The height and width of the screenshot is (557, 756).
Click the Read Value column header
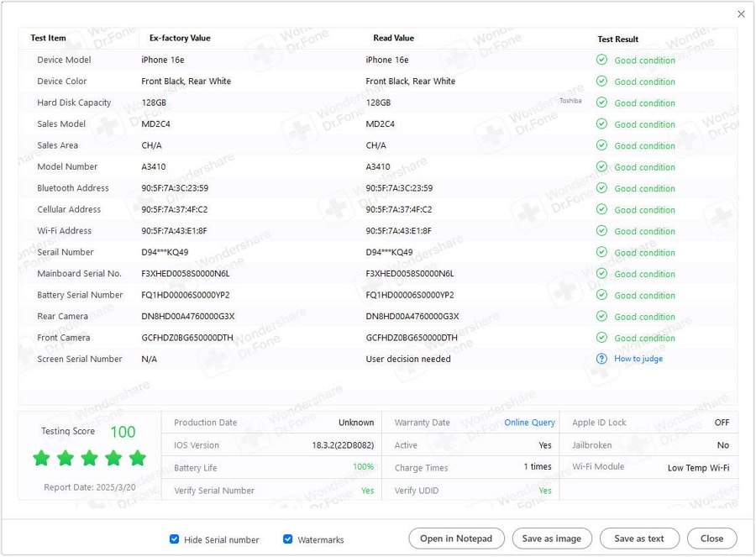[x=393, y=38]
